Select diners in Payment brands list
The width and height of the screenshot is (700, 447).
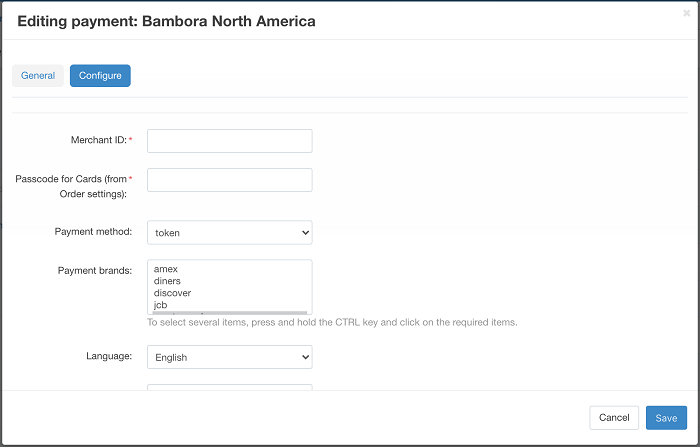[167, 282]
